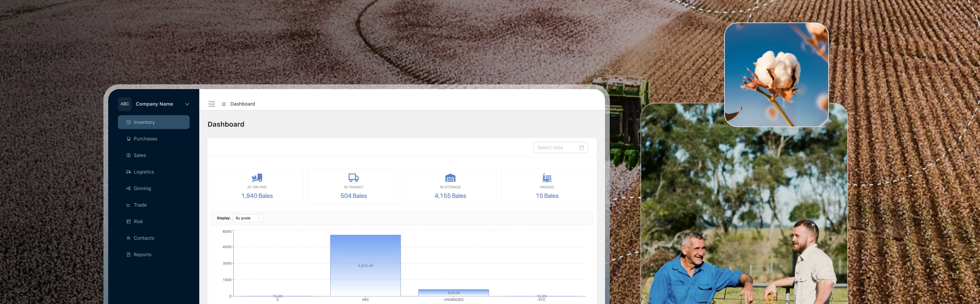980x304 pixels.
Task: Click the ABC bar in the chart
Action: 365,266
